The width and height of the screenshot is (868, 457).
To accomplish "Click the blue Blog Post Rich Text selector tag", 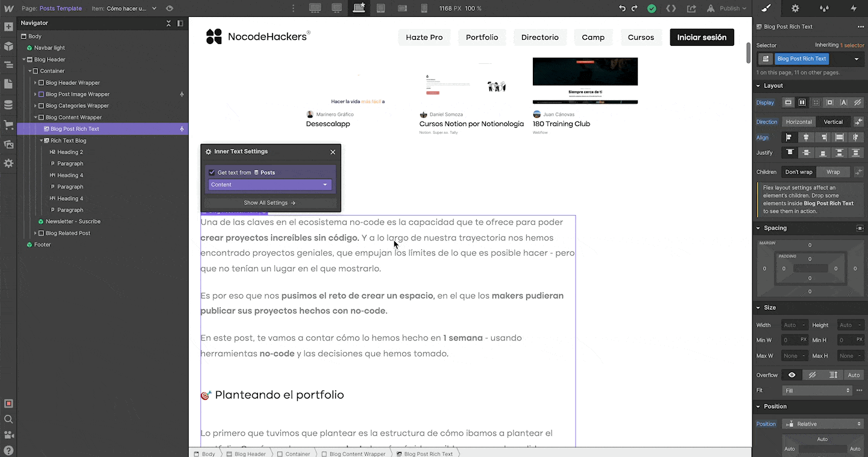I will (801, 58).
